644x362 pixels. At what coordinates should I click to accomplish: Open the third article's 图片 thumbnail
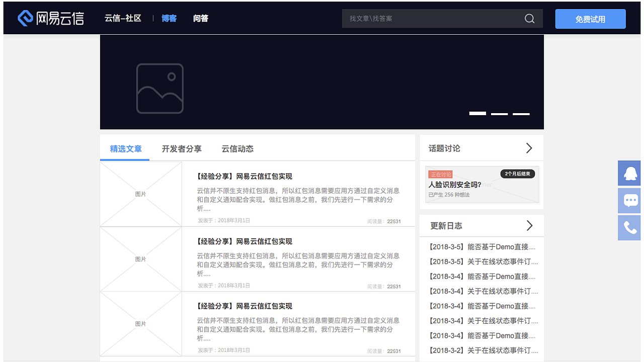click(141, 324)
